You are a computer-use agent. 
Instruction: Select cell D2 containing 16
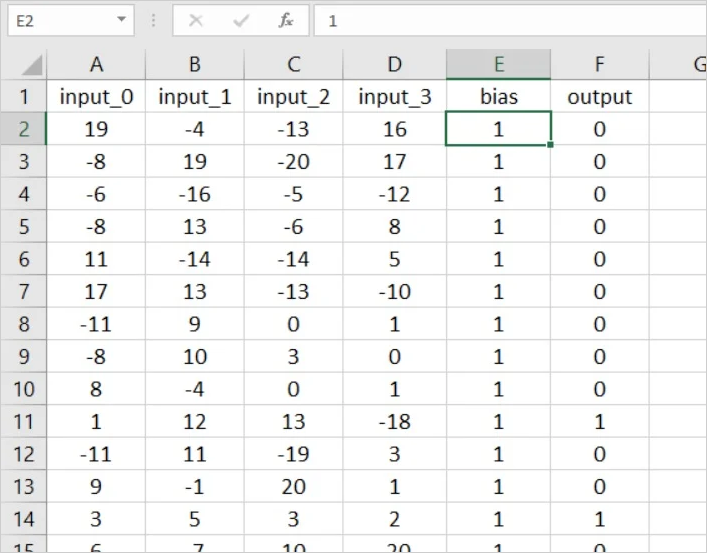click(x=395, y=129)
